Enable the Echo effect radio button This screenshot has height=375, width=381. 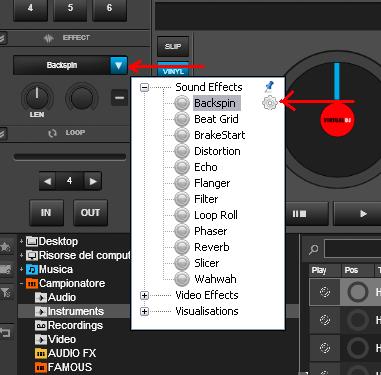[x=182, y=167]
